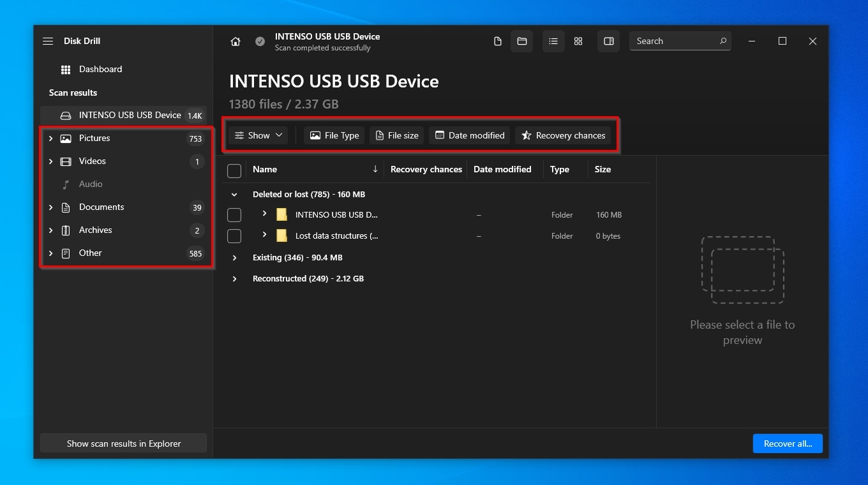Sort by Date modified column header
Viewport: 868px width, 485px height.
[502, 169]
